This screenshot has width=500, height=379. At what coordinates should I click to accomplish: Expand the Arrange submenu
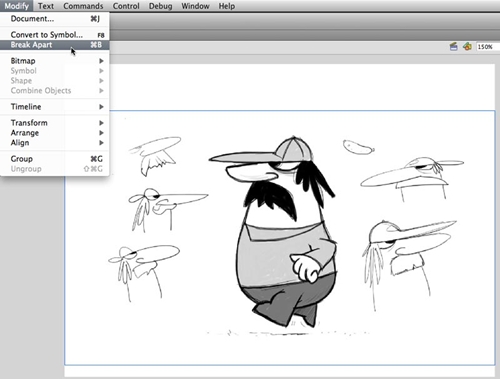(55, 133)
